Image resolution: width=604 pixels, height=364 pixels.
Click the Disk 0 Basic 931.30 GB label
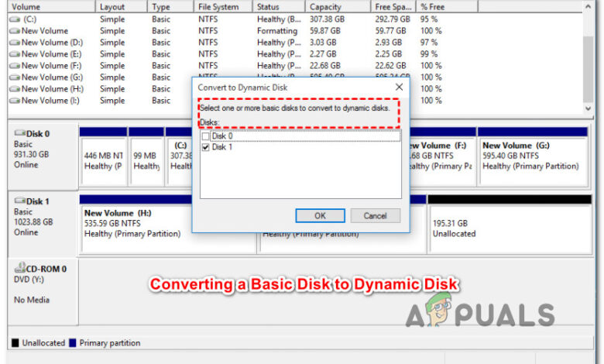pyautogui.click(x=43, y=156)
